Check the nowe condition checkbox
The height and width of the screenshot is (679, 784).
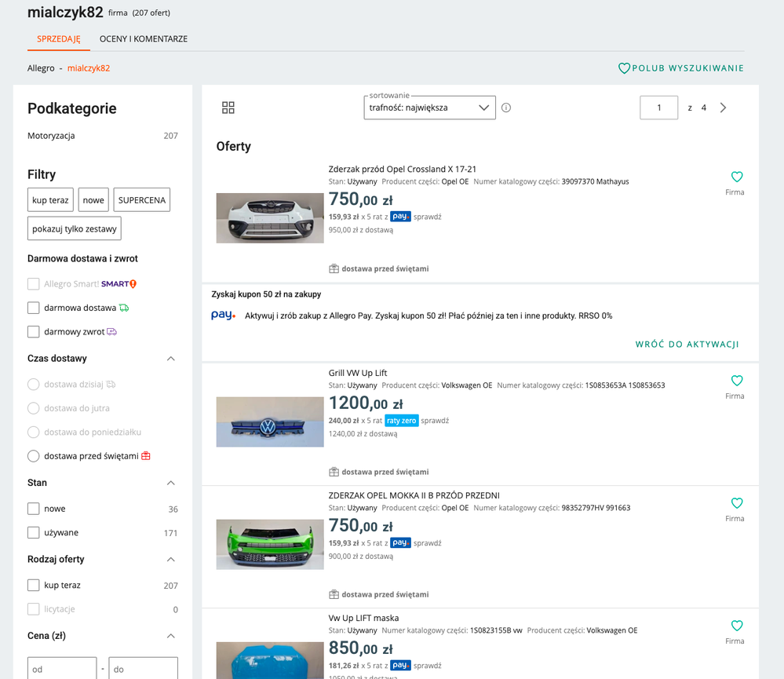click(x=34, y=509)
